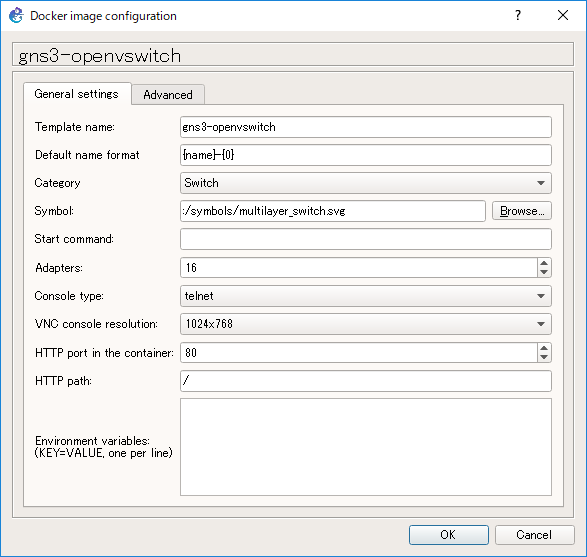Click the Environment variables text area
Image resolution: width=587 pixels, height=557 pixels.
pos(366,447)
